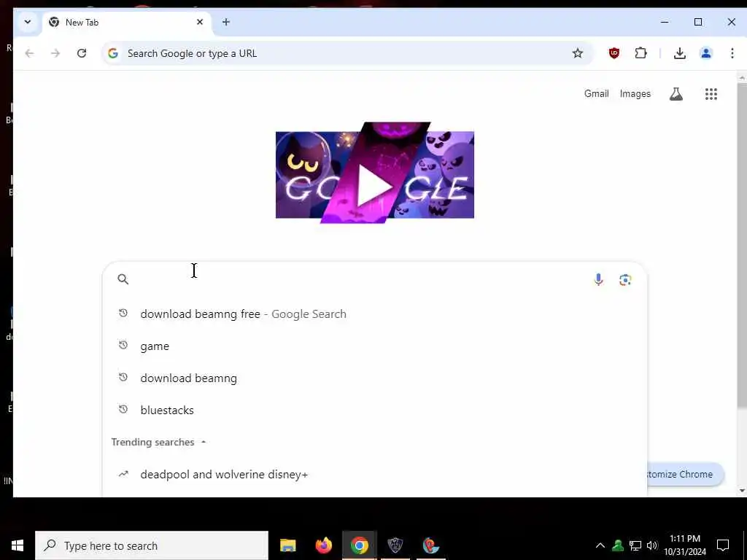The height and width of the screenshot is (560, 747).
Task: Open the tab search dropdown arrow
Action: 28,23
